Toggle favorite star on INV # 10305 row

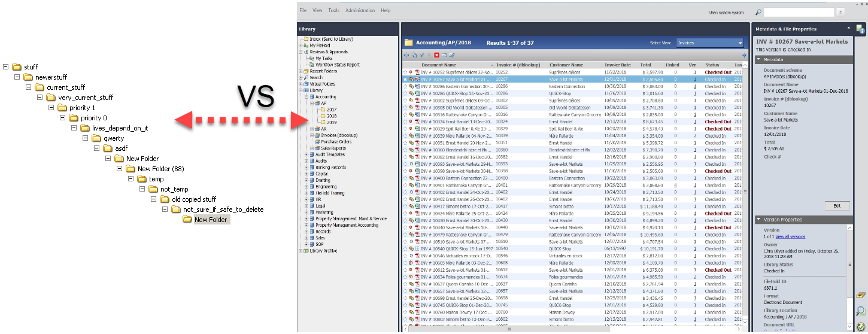tap(405, 107)
